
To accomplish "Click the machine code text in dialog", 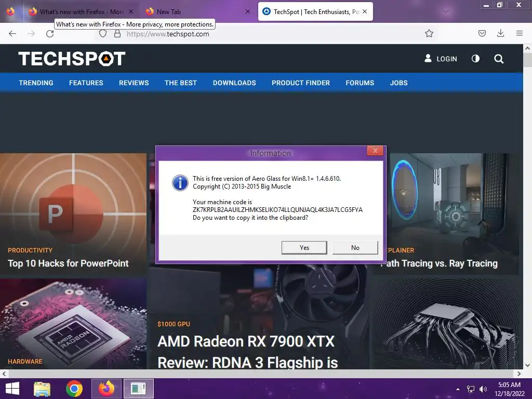I will [x=277, y=210].
